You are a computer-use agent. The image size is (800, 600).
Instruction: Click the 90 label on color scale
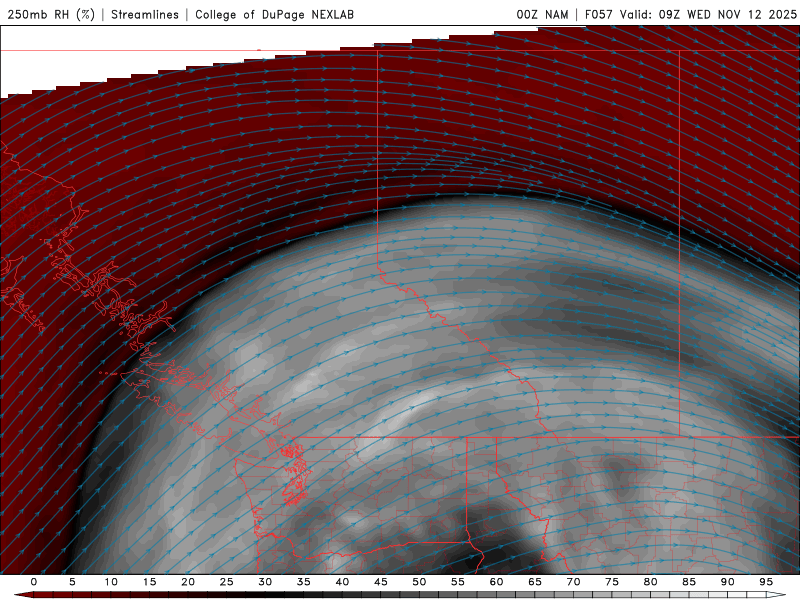click(728, 582)
